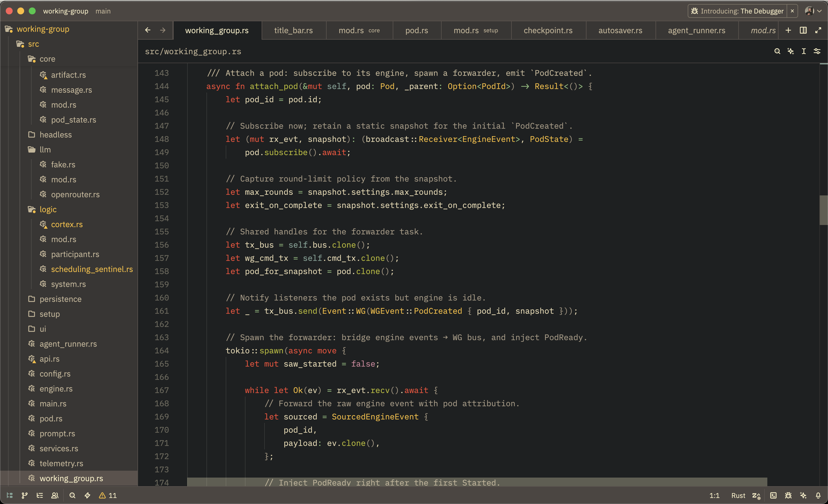
Task: Open the Project Panel in the status bar
Action: tap(9, 495)
